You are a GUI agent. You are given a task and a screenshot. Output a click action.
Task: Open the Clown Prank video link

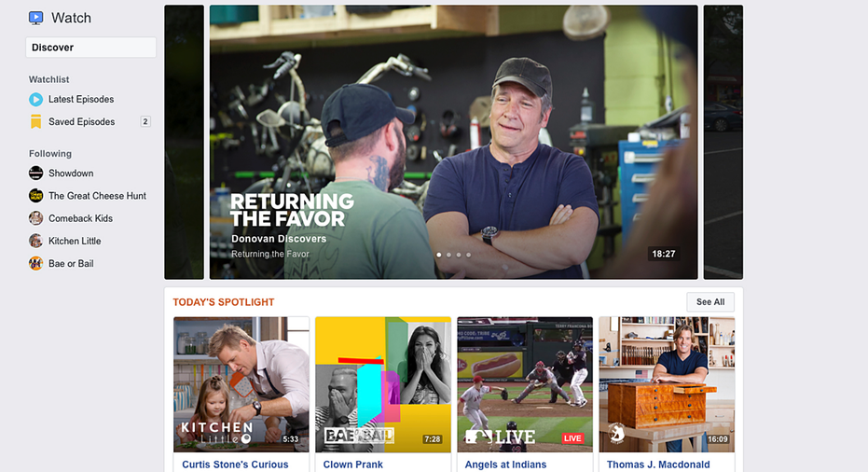(353, 465)
